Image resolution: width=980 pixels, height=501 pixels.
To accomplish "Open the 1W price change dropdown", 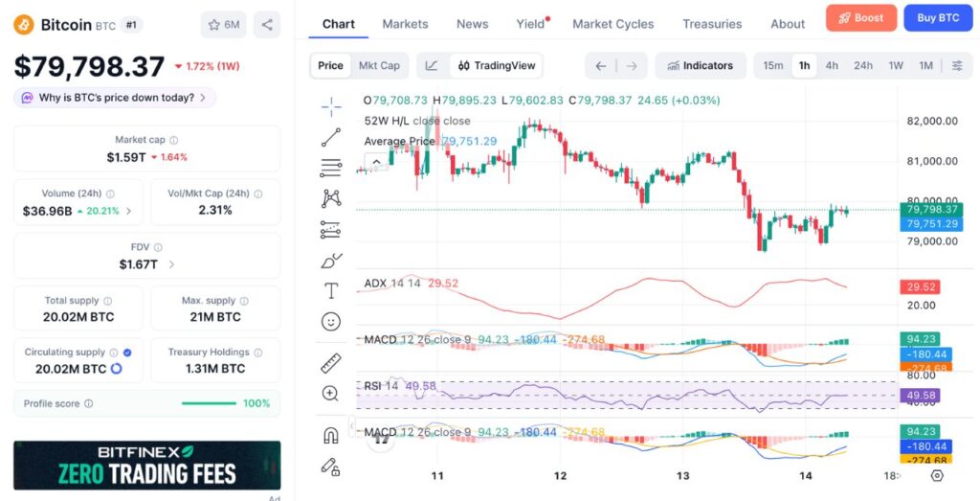I will 207,66.
